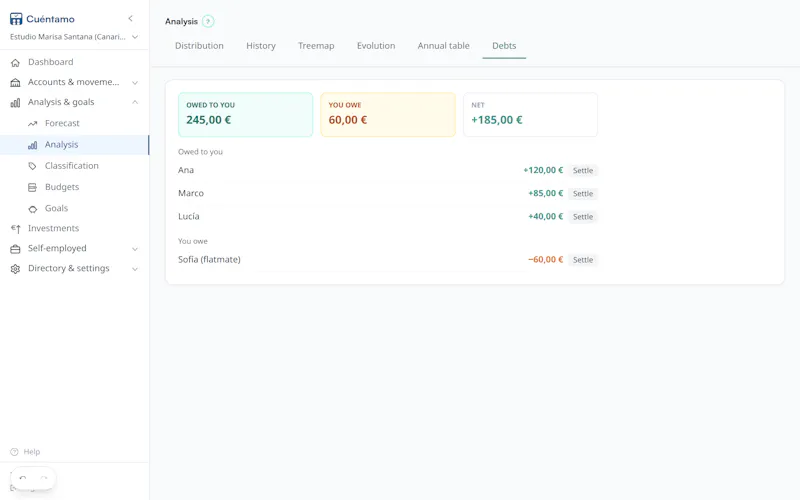Click the Goals piggy bank icon

[33, 209]
